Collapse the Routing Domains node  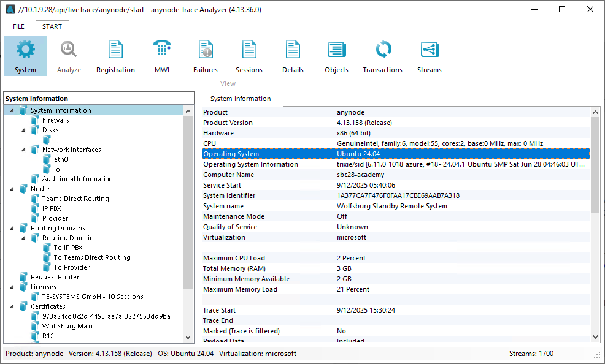[x=13, y=227]
